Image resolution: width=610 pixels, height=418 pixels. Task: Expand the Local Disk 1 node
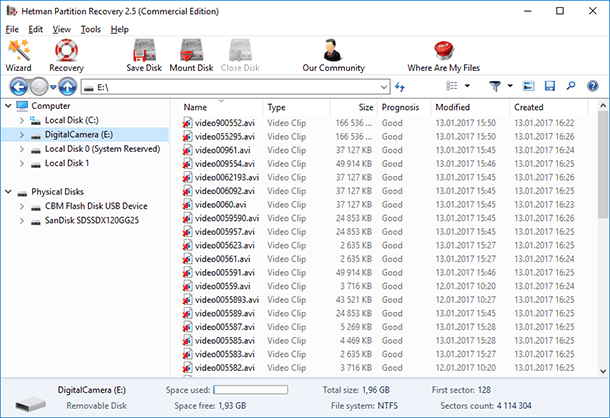[x=22, y=163]
